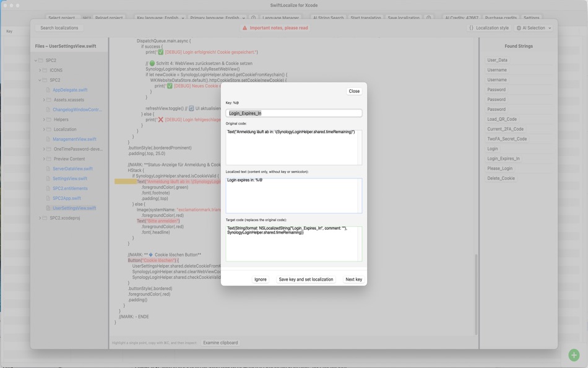This screenshot has height=368, width=588.
Task: Open the Key language dropdown
Action: click(x=160, y=17)
